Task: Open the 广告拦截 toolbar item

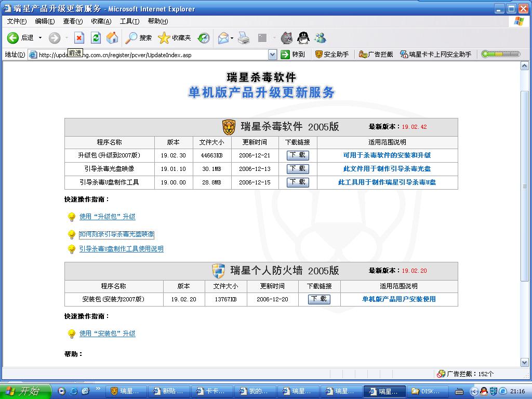Action: 376,54
